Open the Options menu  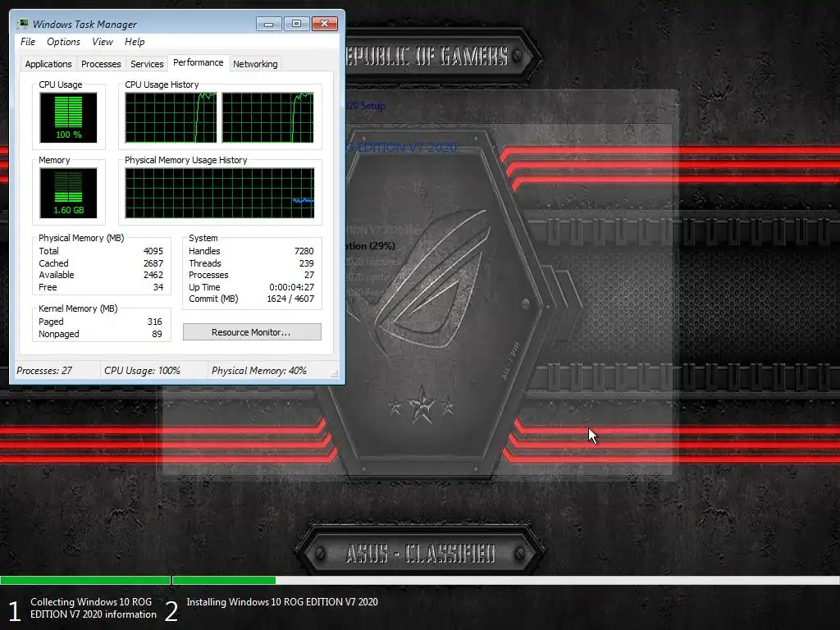pyautogui.click(x=63, y=42)
